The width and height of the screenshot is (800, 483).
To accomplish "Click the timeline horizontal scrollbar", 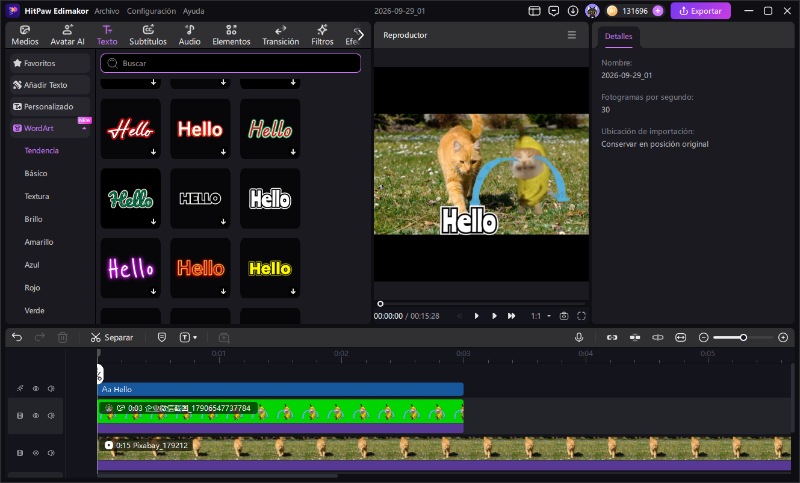I will tap(217, 476).
